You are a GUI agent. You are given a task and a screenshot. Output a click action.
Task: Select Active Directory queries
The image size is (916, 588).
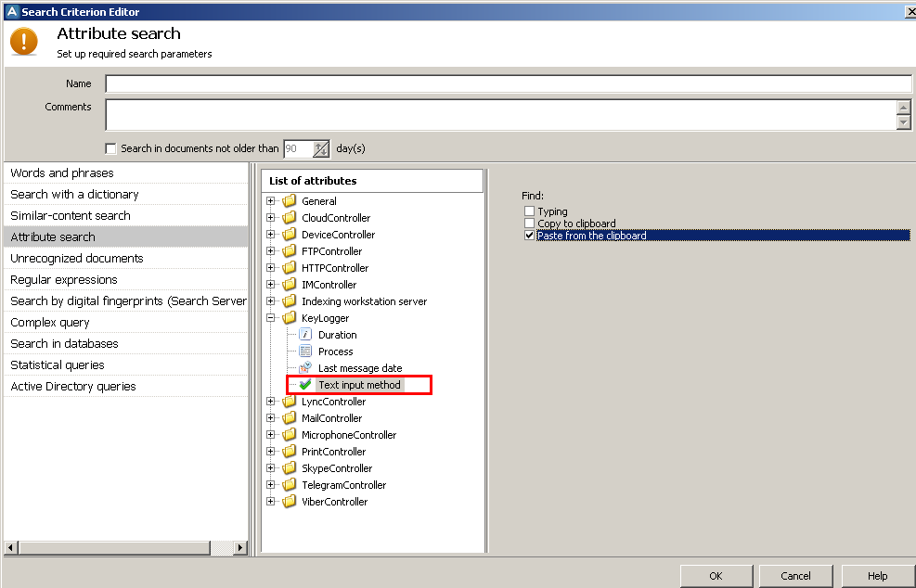point(125,387)
